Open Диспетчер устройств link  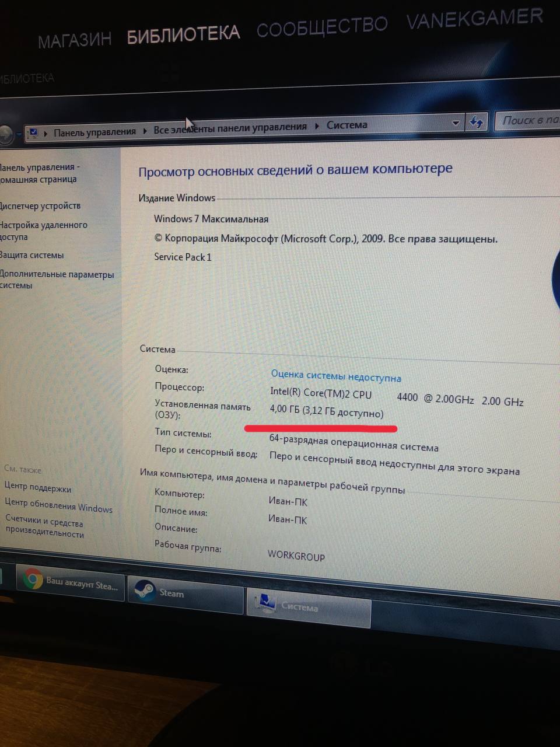click(x=40, y=206)
